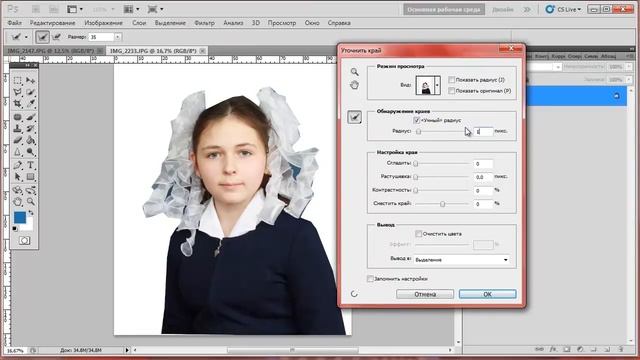The height and width of the screenshot is (360, 640).
Task: Select the Rectangle shape tool
Action: tap(31, 177)
